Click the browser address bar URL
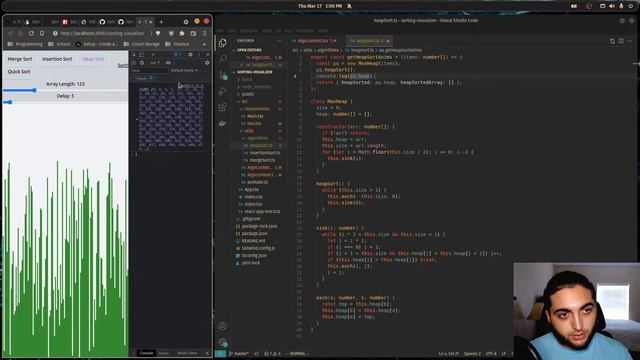Screen dimensions: 640x360 [x=102, y=33]
